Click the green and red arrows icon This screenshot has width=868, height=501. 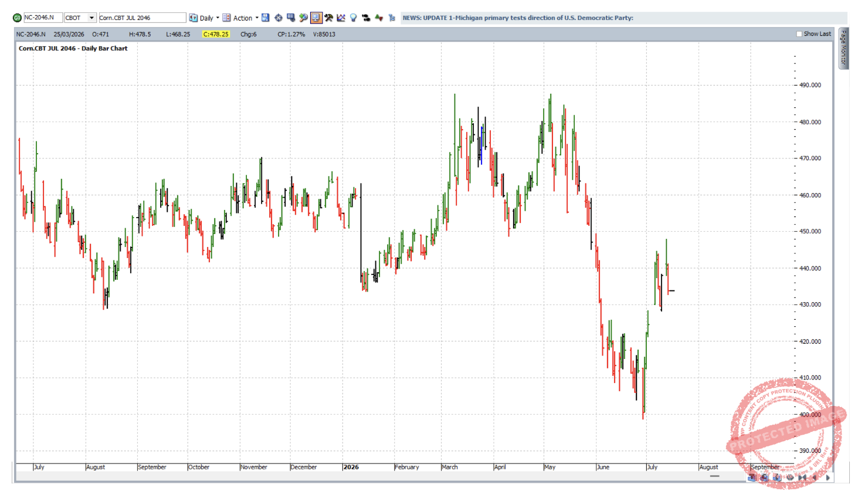[x=379, y=18]
